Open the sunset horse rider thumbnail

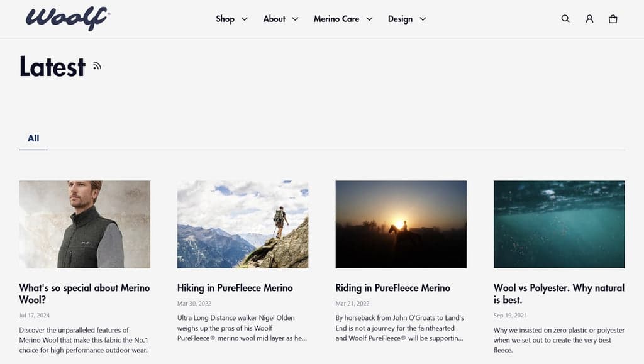point(401,224)
